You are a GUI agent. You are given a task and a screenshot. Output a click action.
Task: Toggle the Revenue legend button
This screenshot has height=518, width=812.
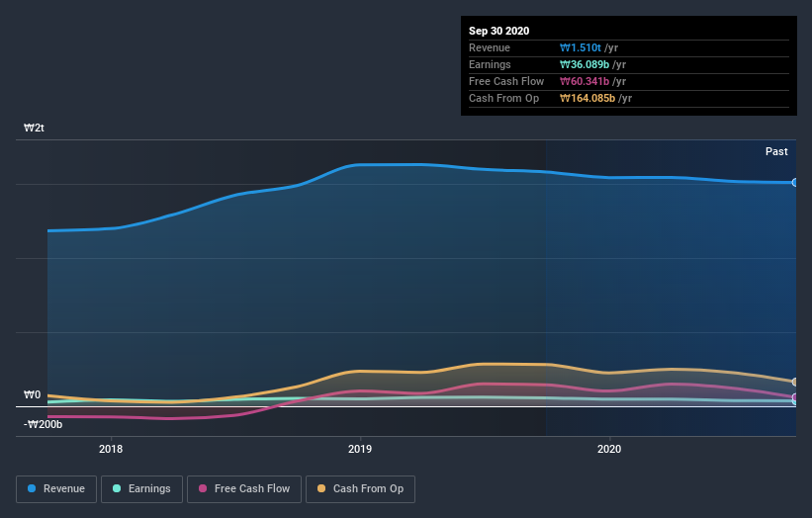56,489
